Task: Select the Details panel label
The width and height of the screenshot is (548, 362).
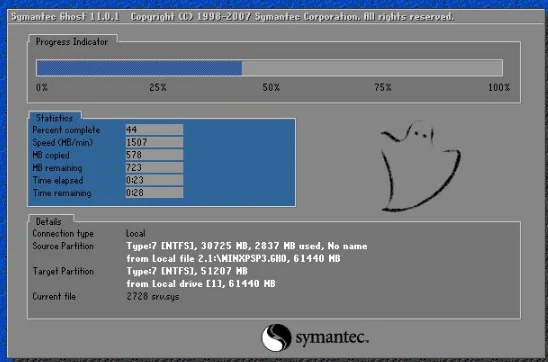Action: tap(49, 221)
